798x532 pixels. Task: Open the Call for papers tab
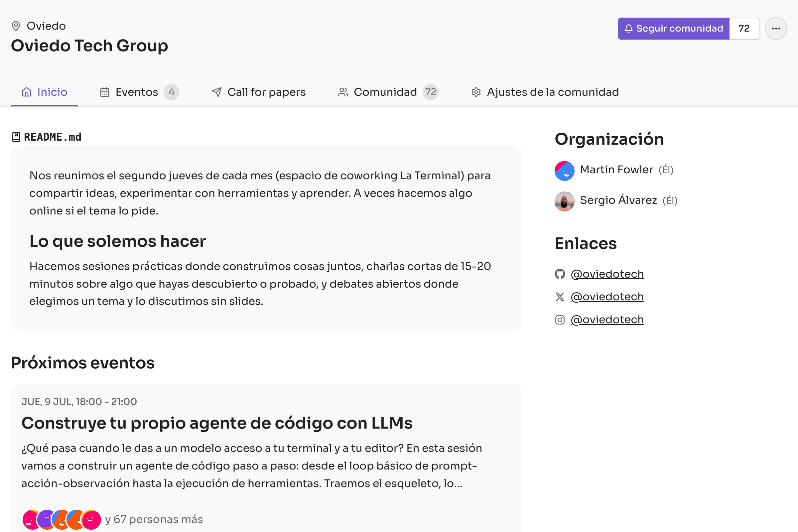(x=259, y=92)
